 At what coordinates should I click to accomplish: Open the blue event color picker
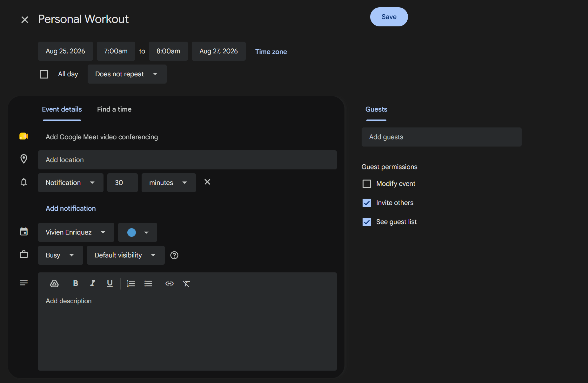tap(137, 232)
